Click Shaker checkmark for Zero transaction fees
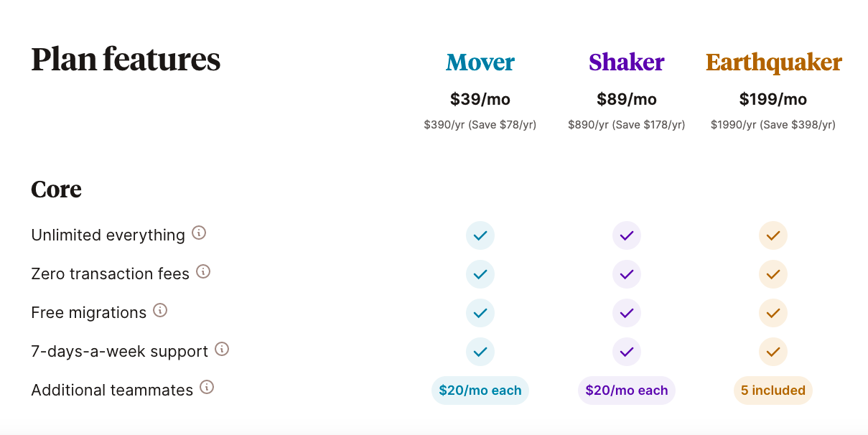This screenshot has width=868, height=435. (x=627, y=274)
